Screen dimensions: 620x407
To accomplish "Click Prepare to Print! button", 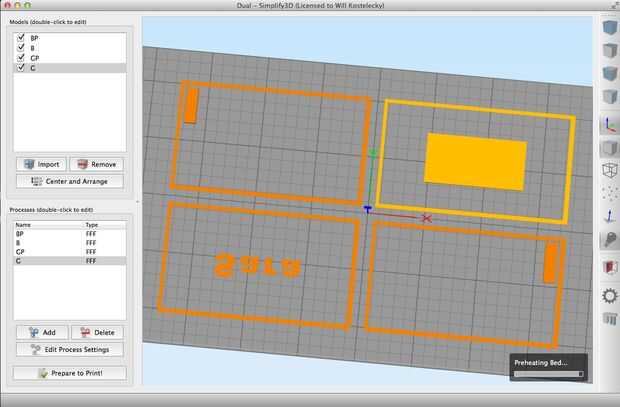I will (70, 373).
